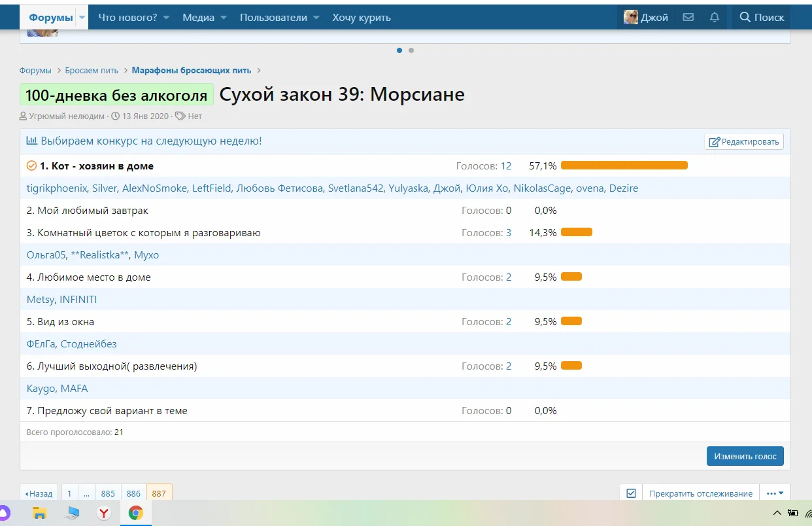Open the Марафоны бросающих пить breadcrumb
This screenshot has width=812, height=526.
(x=191, y=71)
